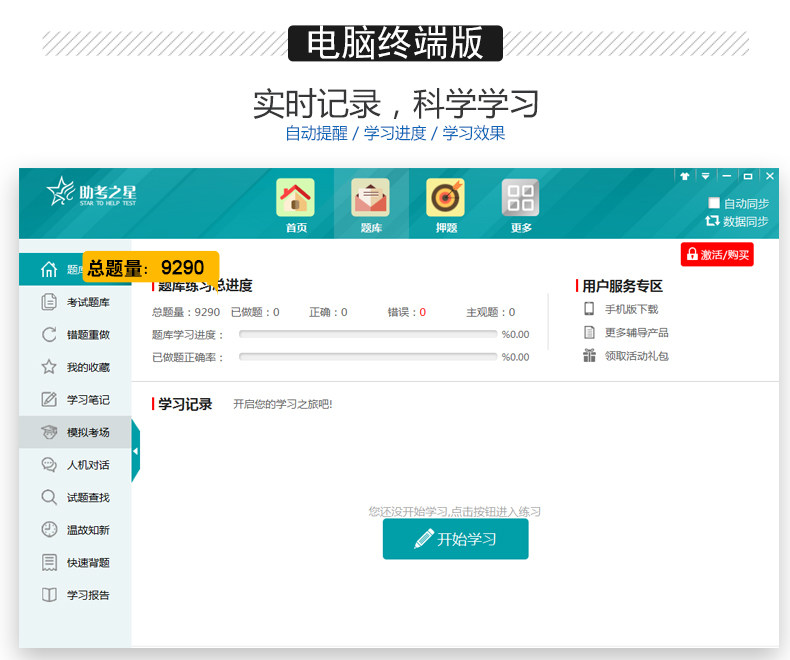Open 学习报告 in the sidebar

[x=75, y=595]
